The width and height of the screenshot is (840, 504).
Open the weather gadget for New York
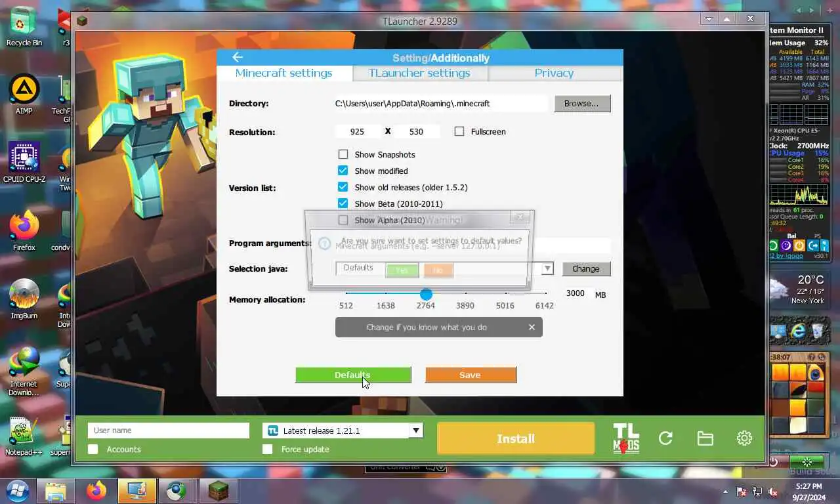(799, 289)
